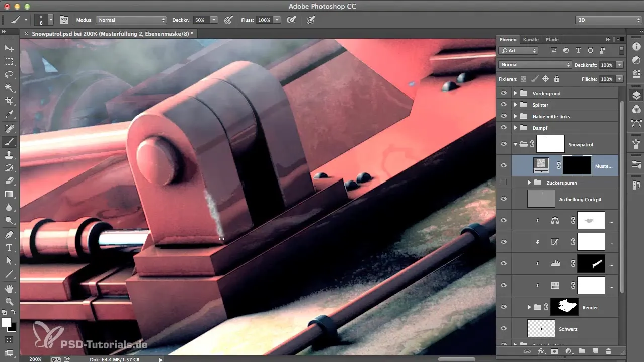Select the Render group mask thumbnail
The height and width of the screenshot is (362, 644).
click(x=565, y=307)
